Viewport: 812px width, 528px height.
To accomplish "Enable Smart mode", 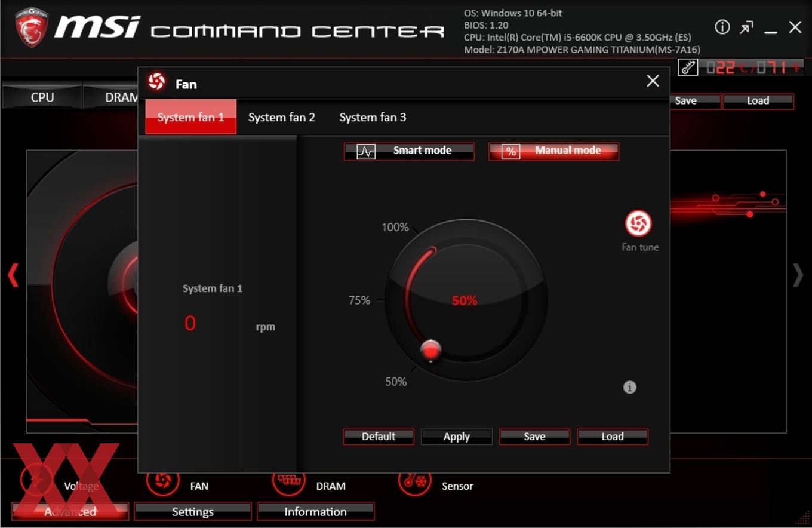I will (409, 151).
